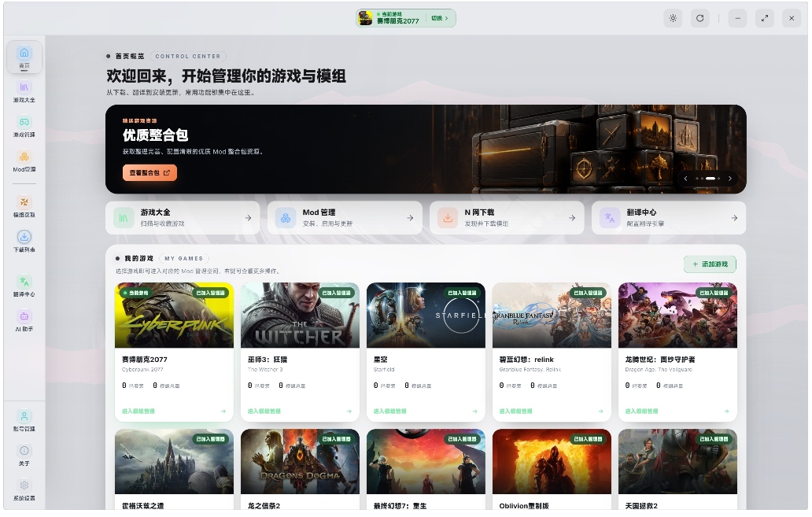Click the 赛博朋克2077 game title text
Screen dimensions: 812x517
(145, 360)
